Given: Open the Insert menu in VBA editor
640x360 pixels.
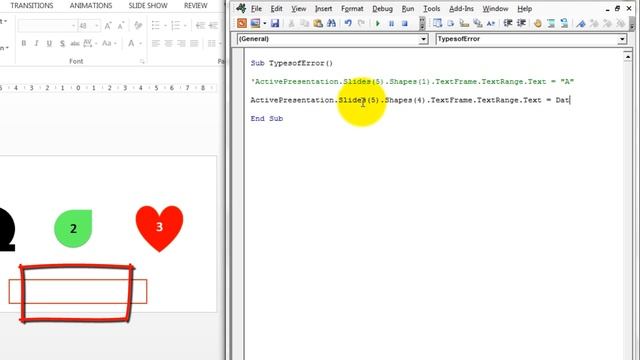Looking at the screenshot, I should click(323, 9).
